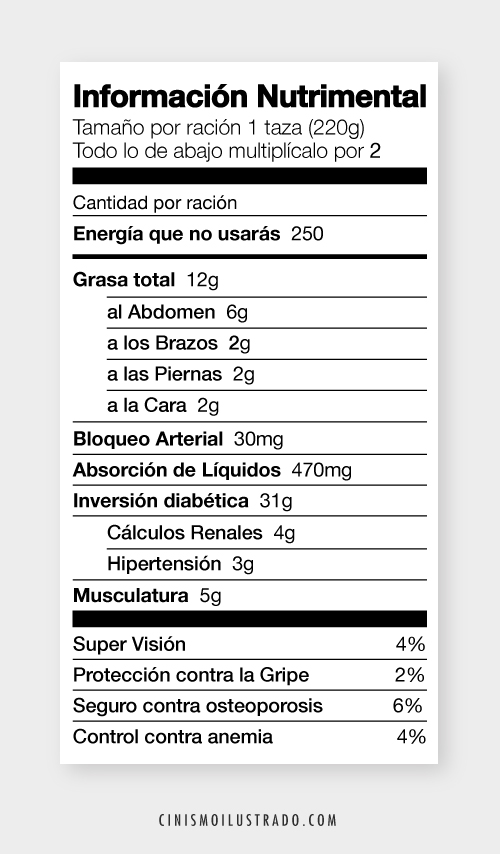
Task: Click the Absorción de Líquidos row
Action: pyautogui.click(x=249, y=469)
